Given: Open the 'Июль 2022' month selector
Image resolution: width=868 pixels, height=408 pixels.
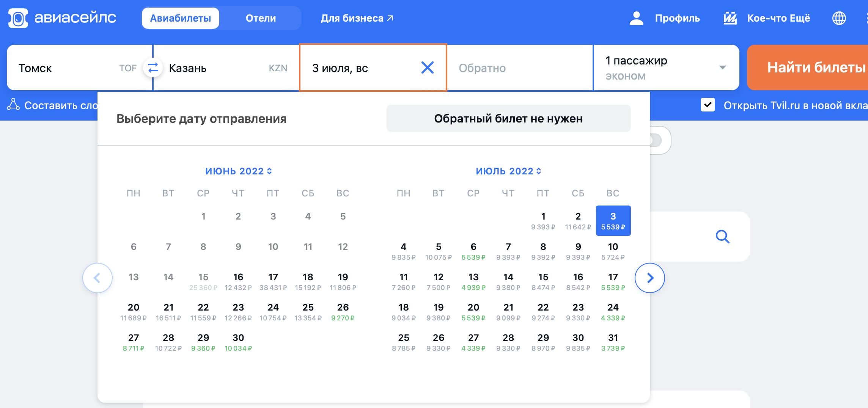Looking at the screenshot, I should tap(508, 171).
